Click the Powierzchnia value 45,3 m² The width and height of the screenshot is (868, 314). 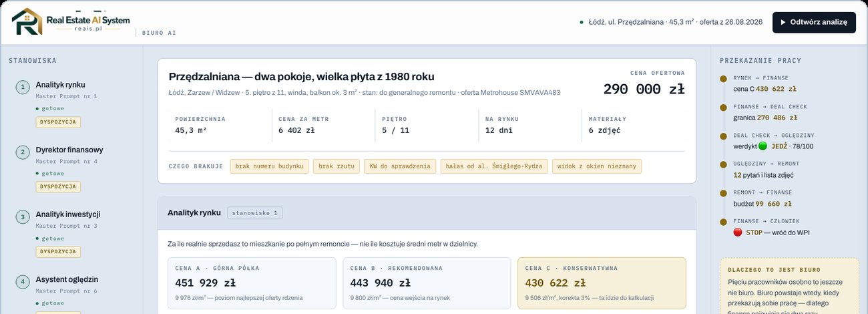click(x=191, y=130)
